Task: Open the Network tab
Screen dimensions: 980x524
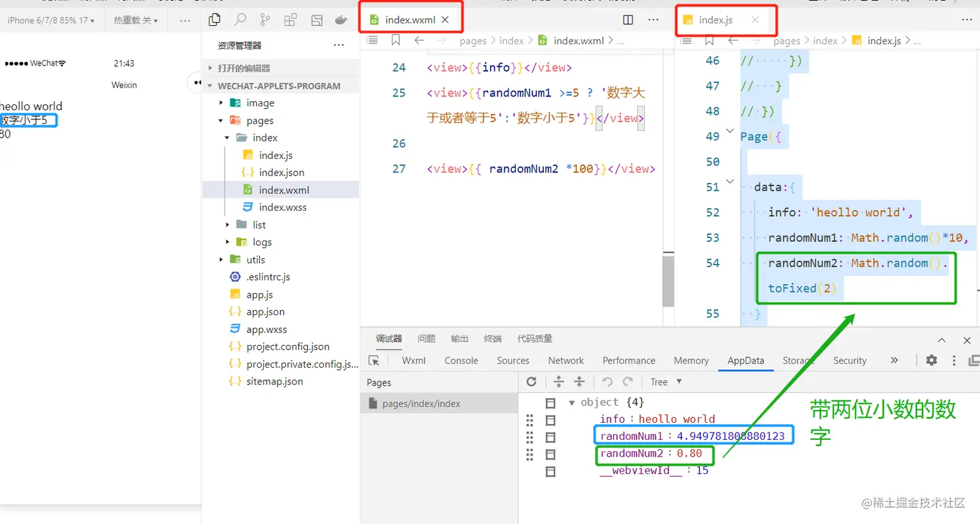Action: pyautogui.click(x=566, y=361)
